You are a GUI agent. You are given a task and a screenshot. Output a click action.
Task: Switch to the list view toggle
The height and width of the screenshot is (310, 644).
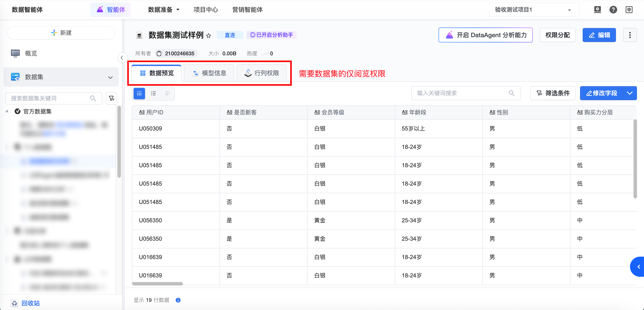(x=153, y=93)
